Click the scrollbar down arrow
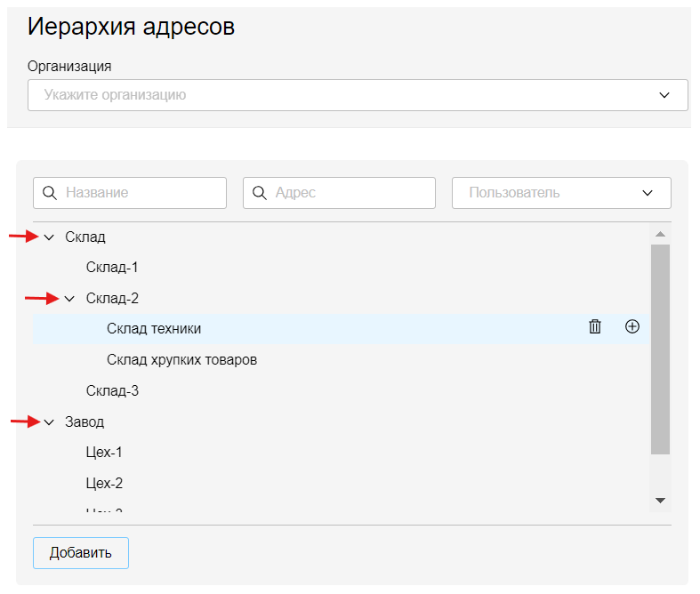This screenshot has height=594, width=700. point(660,501)
